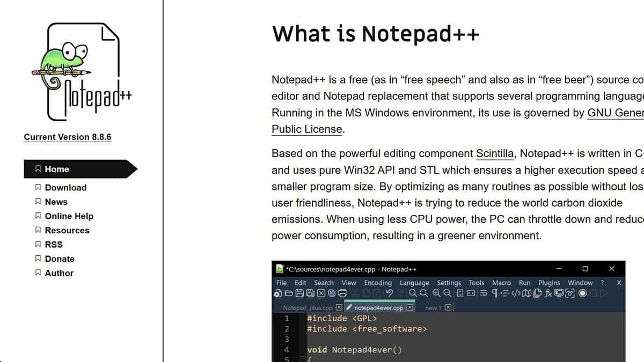The image size is (644, 362).
Task: Open the Current Version 8.8.6 link
Action: [68, 137]
